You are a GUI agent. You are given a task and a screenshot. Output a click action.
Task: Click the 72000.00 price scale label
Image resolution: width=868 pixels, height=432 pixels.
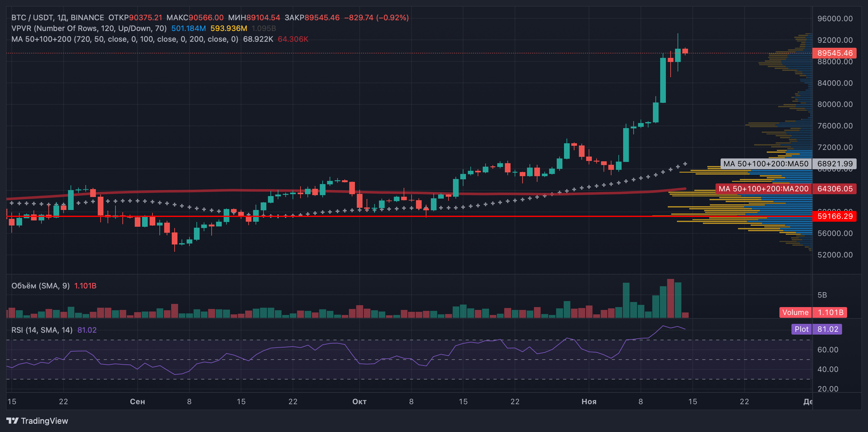point(835,147)
